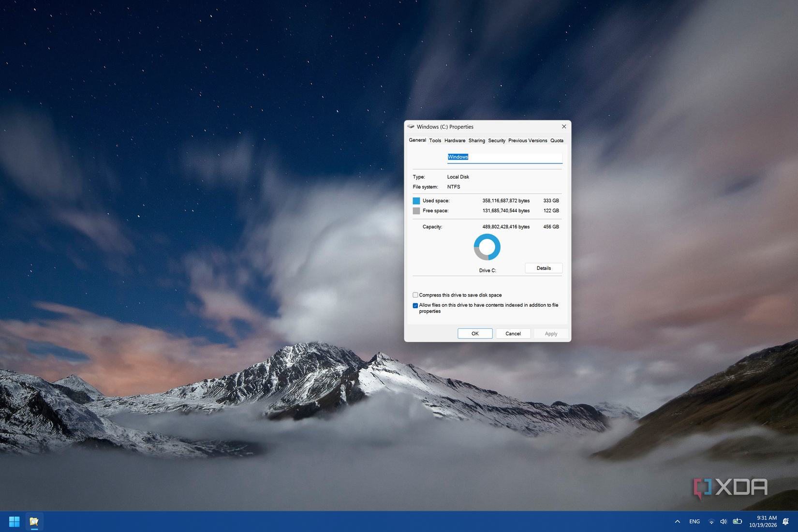Click the drive usage donut chart
This screenshot has width=798, height=532.
click(487, 247)
